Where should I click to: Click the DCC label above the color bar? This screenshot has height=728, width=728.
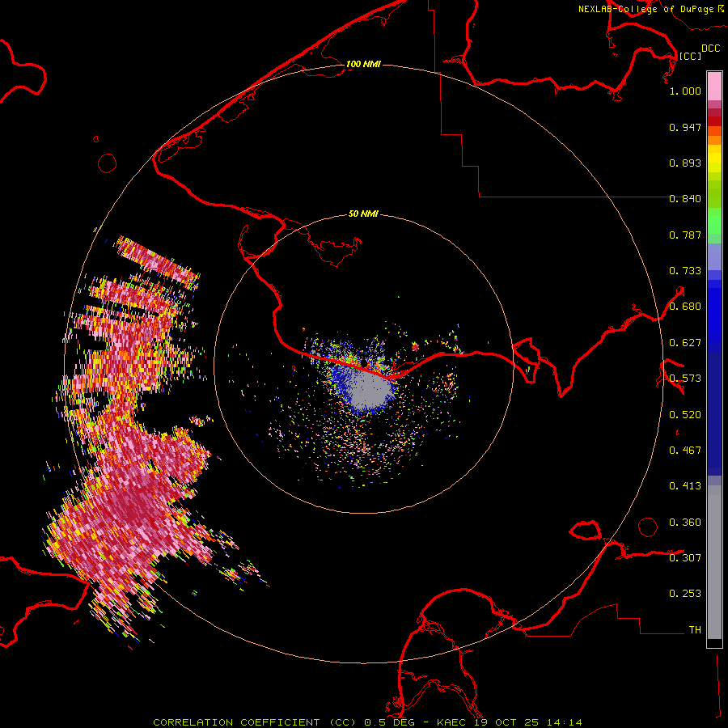(711, 49)
